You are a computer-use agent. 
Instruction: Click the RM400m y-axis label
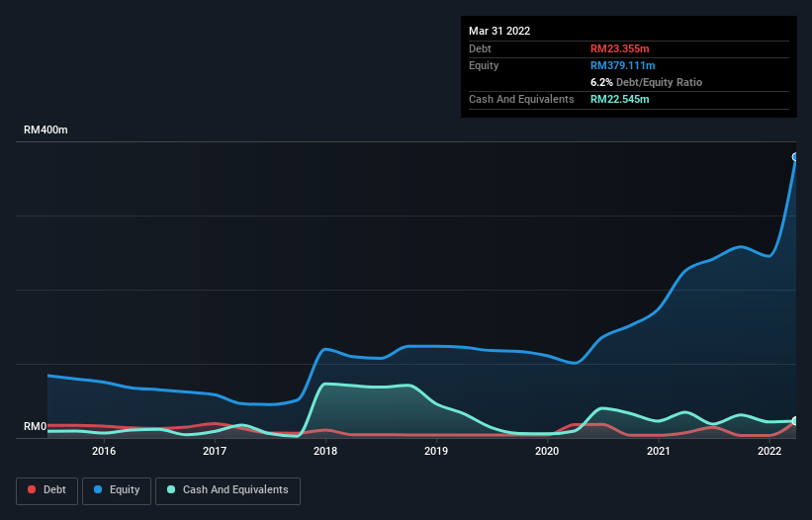click(45, 130)
